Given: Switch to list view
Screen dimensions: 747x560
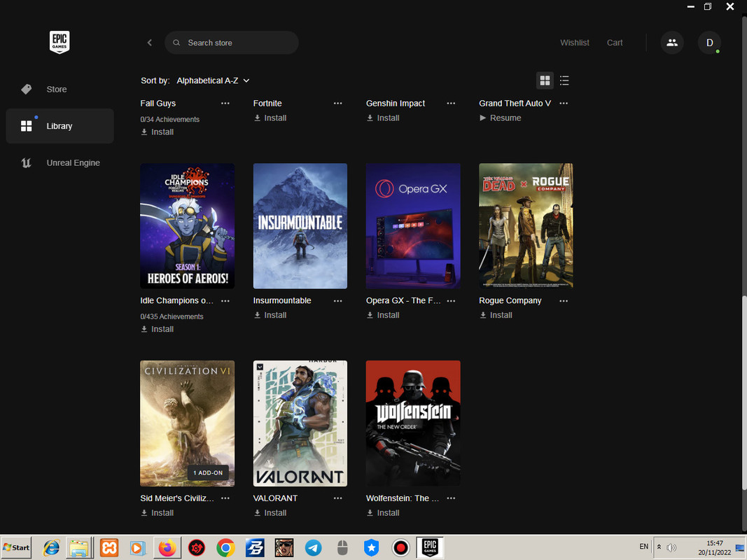Looking at the screenshot, I should point(564,80).
